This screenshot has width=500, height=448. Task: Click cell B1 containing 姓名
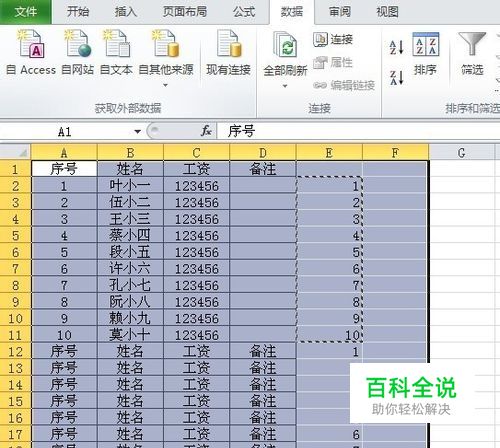(130, 169)
